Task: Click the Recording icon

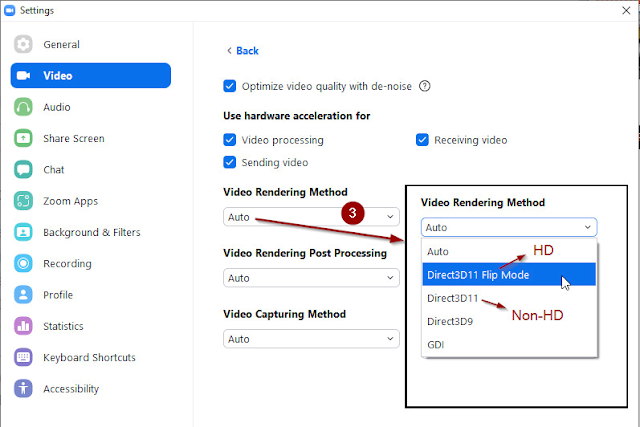Action: point(23,263)
